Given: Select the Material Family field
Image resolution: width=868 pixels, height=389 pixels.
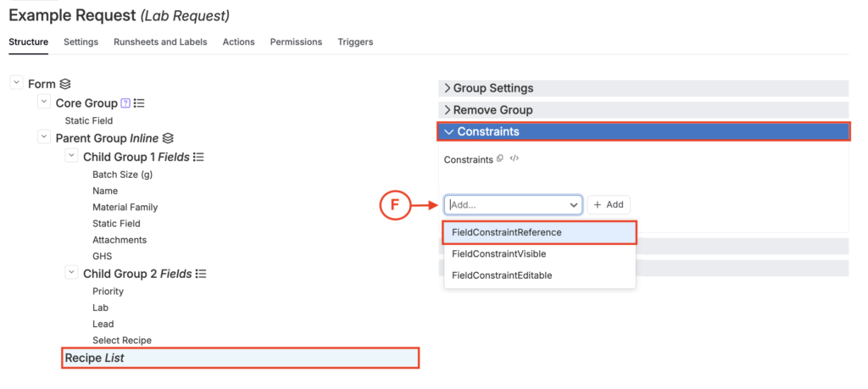Looking at the screenshot, I should pyautogui.click(x=125, y=208).
